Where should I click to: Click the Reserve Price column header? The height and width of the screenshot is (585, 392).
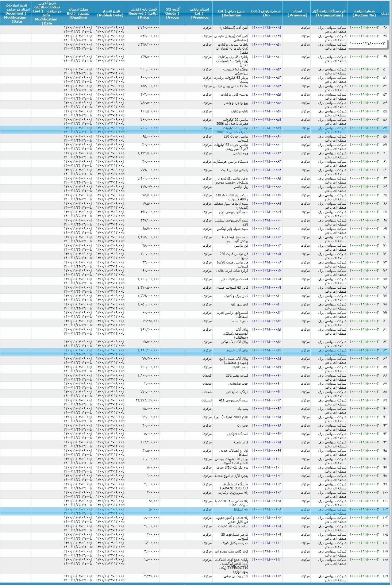(143, 13)
